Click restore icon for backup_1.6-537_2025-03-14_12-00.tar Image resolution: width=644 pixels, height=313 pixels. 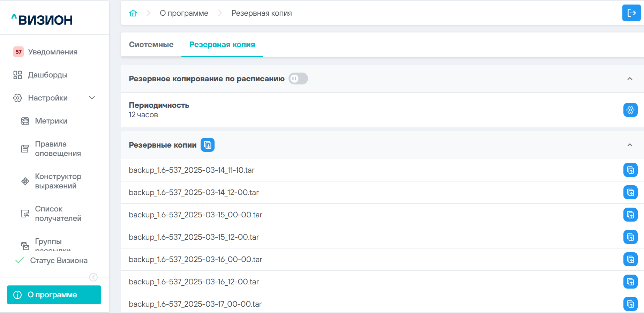point(630,192)
